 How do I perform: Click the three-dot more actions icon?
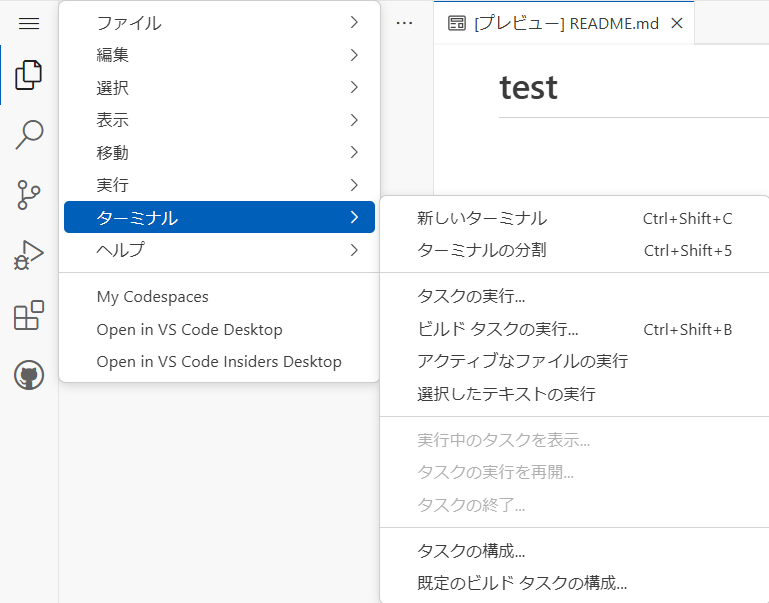(404, 23)
